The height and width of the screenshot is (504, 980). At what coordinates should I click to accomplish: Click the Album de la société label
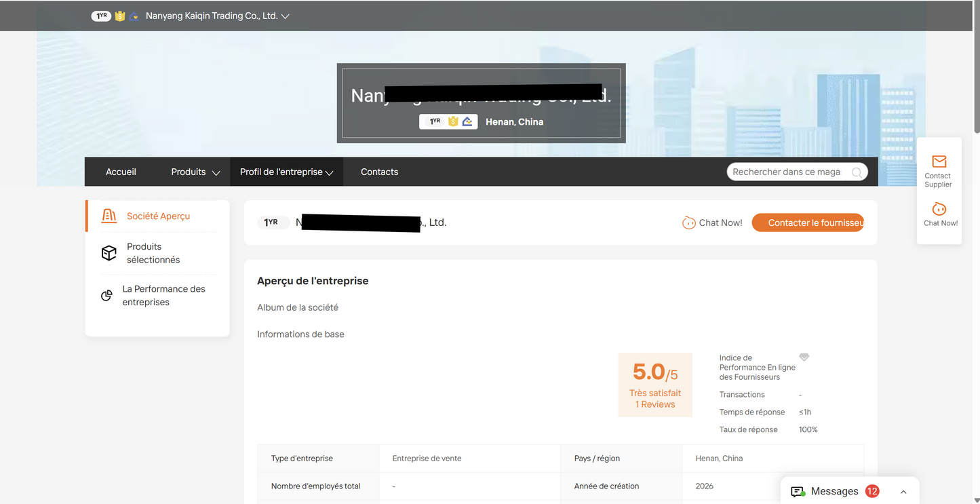point(298,307)
